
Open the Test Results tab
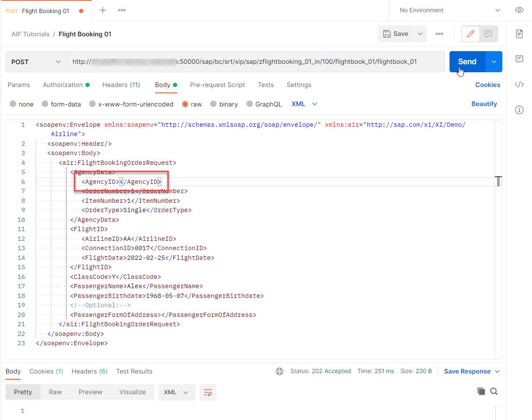[x=134, y=371]
